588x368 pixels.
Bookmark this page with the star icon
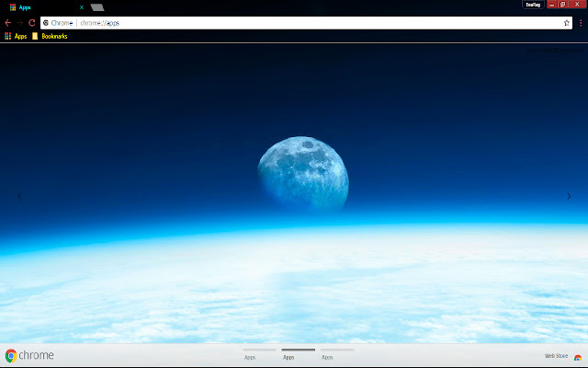566,23
